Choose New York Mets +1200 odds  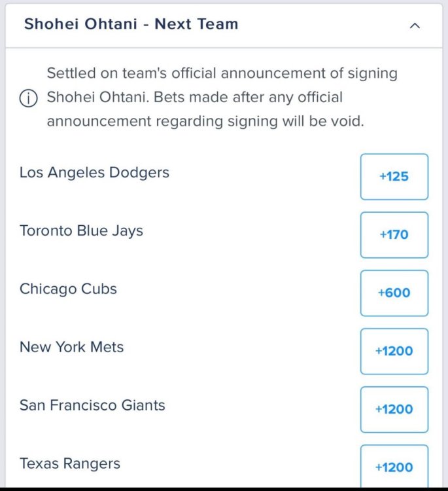point(394,352)
